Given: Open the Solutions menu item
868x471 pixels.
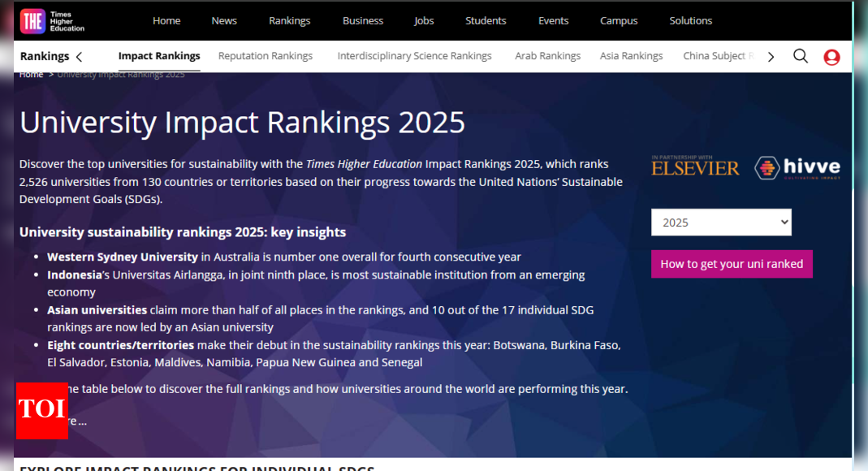Looking at the screenshot, I should click(690, 21).
